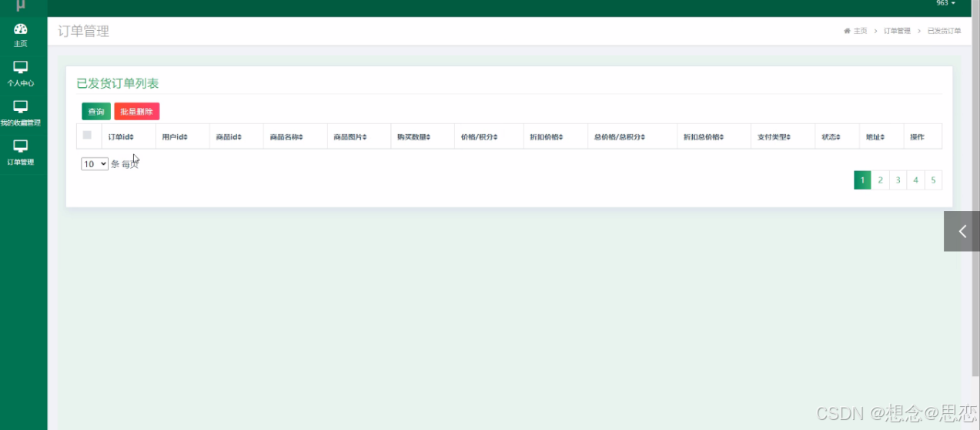The image size is (980, 430).
Task: Click home icon in breadcrumb 主页
Action: coord(847,31)
